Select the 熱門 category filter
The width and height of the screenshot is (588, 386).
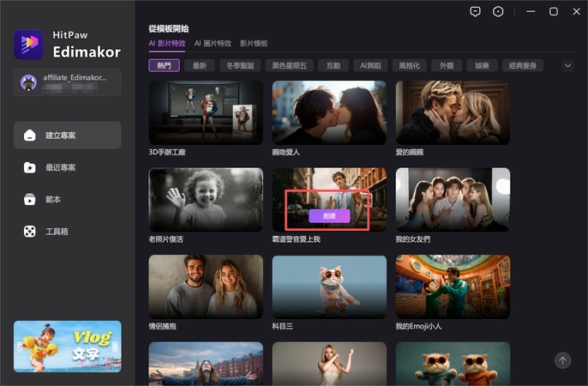click(164, 66)
